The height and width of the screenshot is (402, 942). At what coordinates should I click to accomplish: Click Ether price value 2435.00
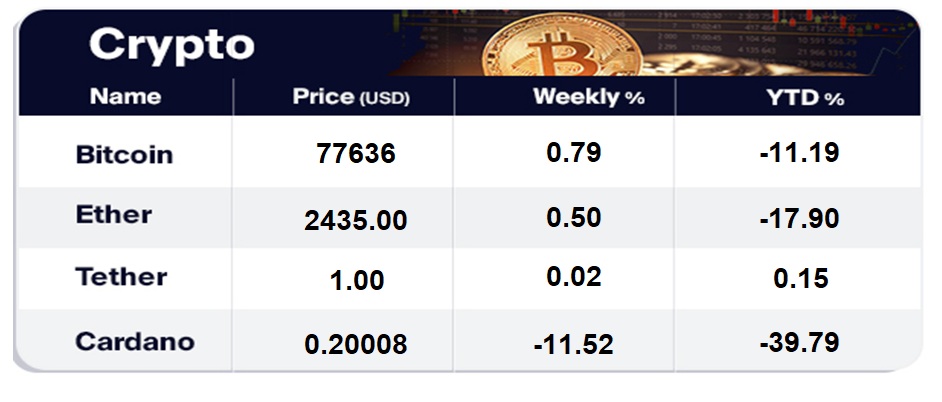tap(356, 221)
